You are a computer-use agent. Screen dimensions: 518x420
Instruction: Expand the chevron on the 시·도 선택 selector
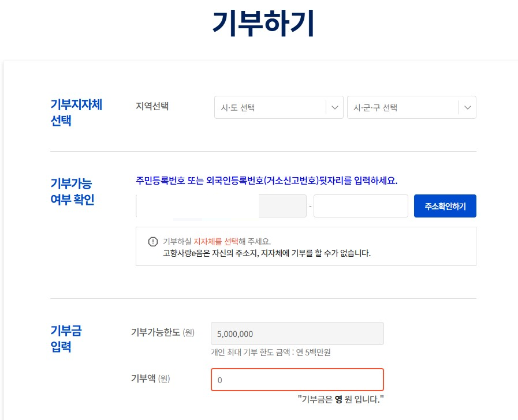pyautogui.click(x=334, y=107)
